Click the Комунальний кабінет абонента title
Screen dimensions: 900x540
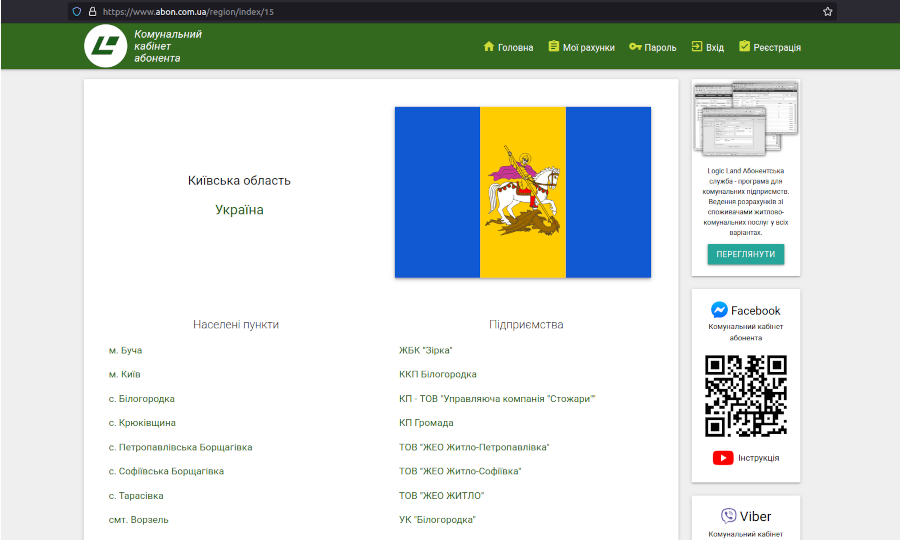(x=168, y=46)
